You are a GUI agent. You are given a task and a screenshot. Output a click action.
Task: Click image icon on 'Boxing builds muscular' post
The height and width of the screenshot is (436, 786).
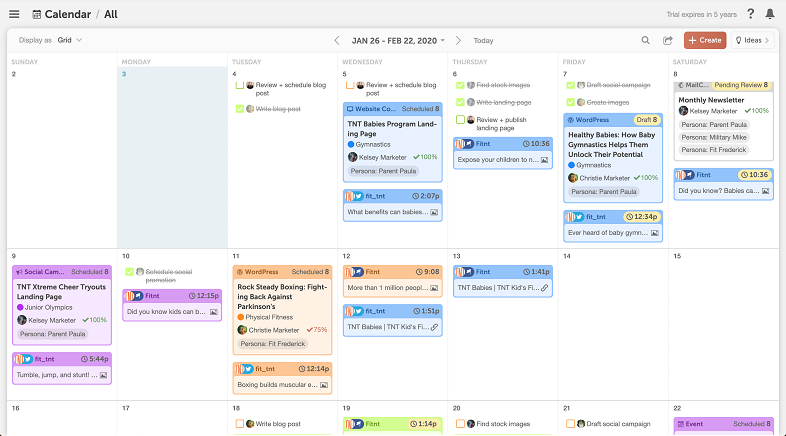[324, 385]
